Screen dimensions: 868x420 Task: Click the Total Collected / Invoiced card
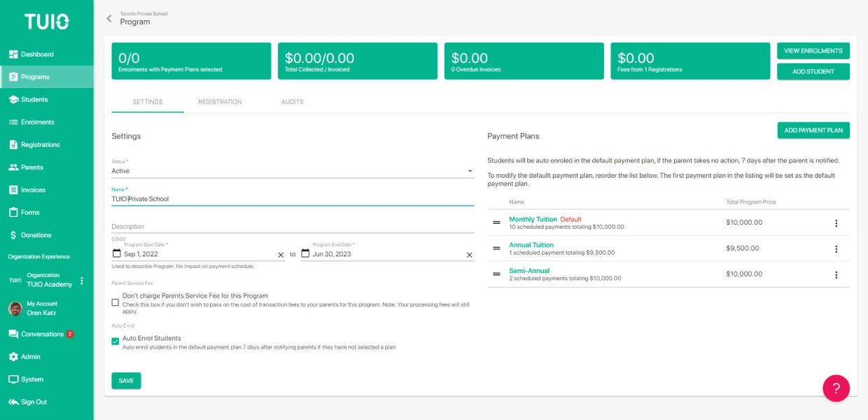pos(358,61)
